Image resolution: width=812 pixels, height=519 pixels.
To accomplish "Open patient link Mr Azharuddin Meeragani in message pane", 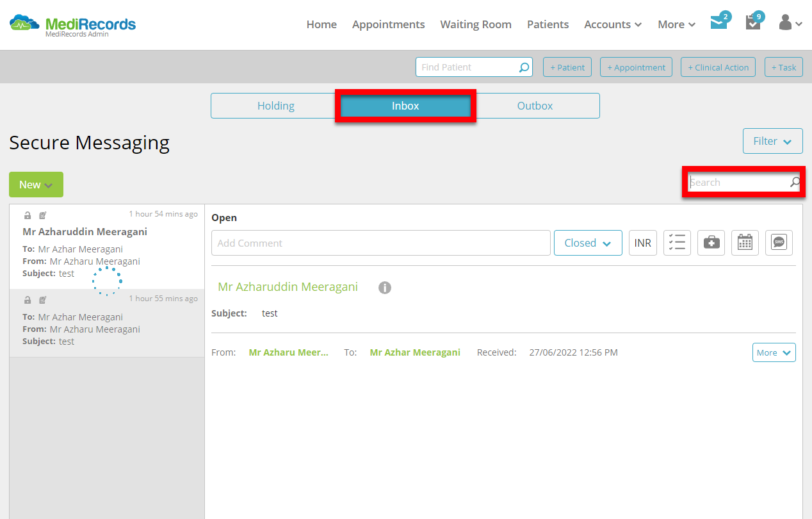I will coord(288,286).
